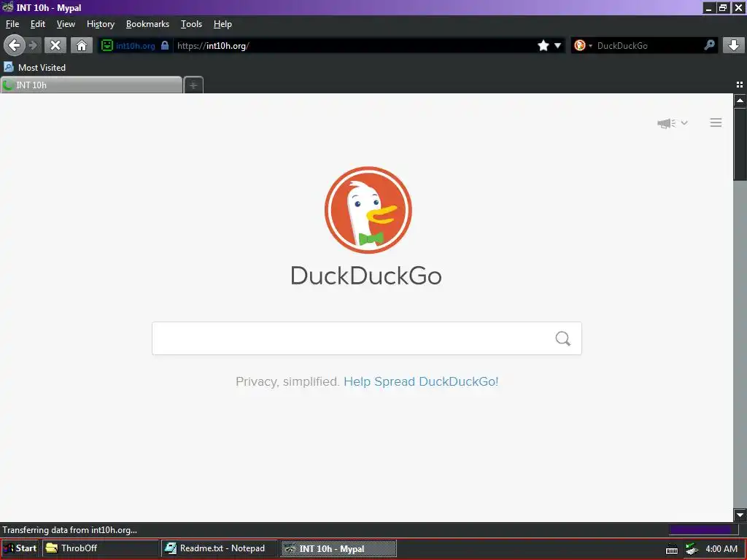Click the DuckDuckGo duck logo
This screenshot has width=747, height=560.
[x=368, y=210]
